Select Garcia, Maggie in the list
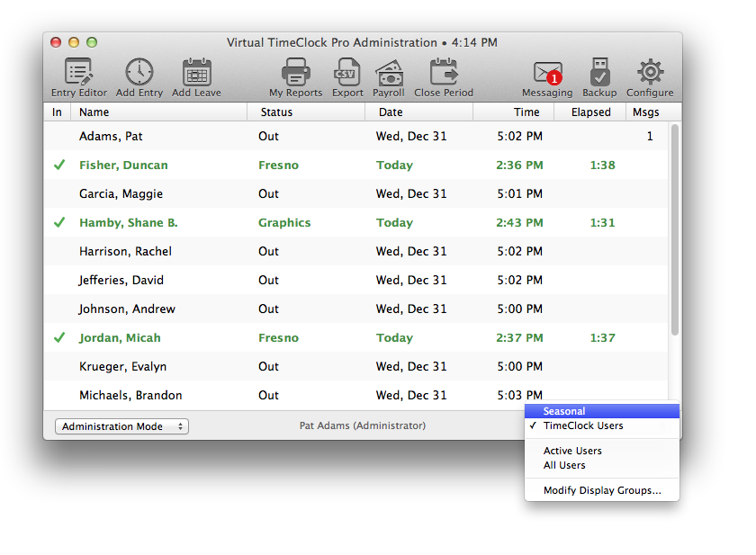 [x=121, y=194]
